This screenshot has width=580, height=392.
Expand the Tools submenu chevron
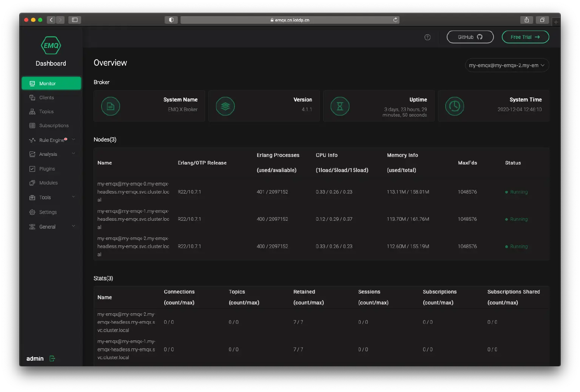click(x=74, y=197)
